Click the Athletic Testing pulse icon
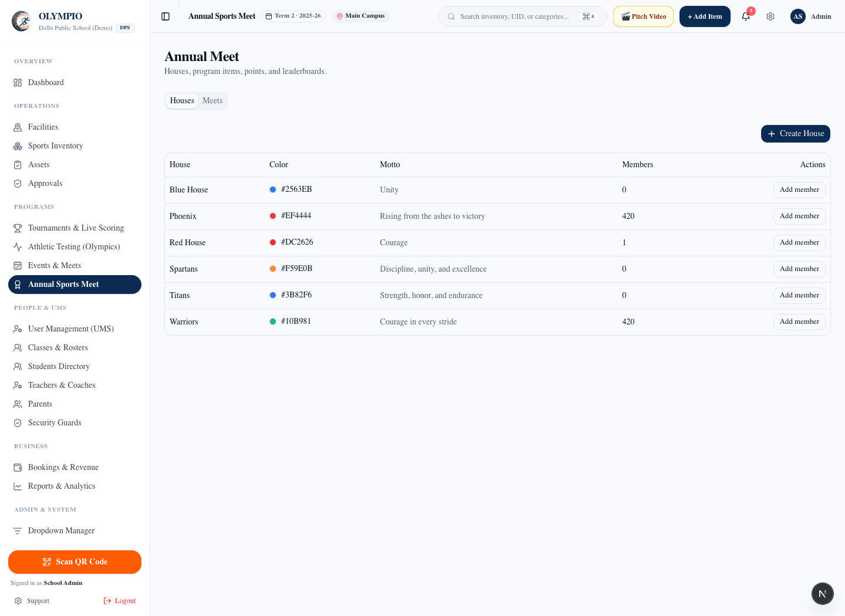 pyautogui.click(x=18, y=247)
